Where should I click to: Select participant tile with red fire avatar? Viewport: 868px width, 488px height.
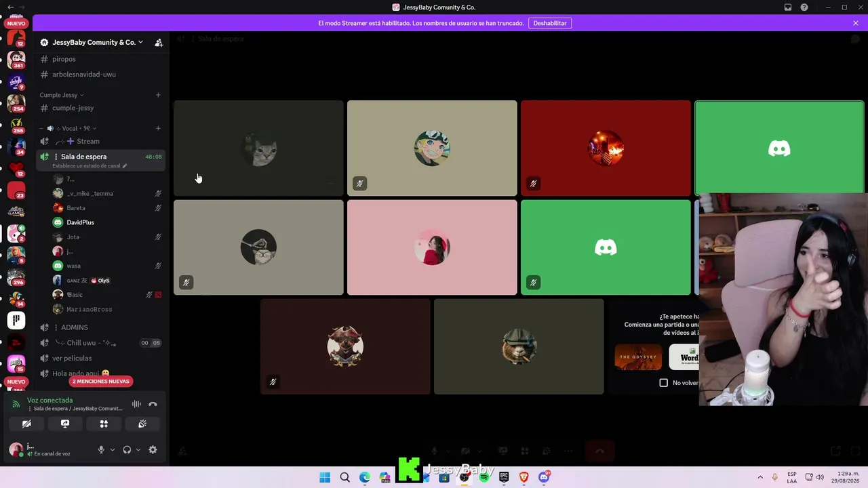click(x=606, y=148)
